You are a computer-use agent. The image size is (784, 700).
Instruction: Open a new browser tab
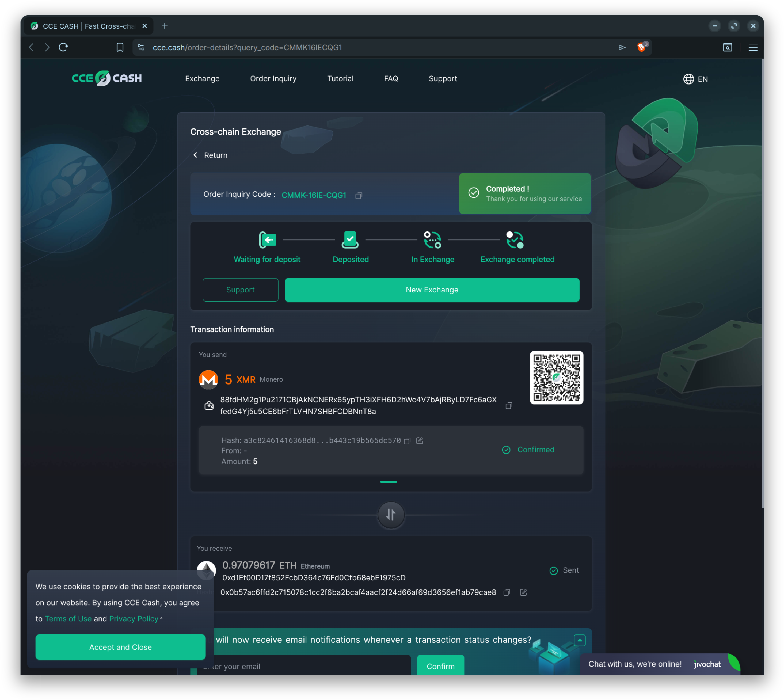click(x=165, y=26)
